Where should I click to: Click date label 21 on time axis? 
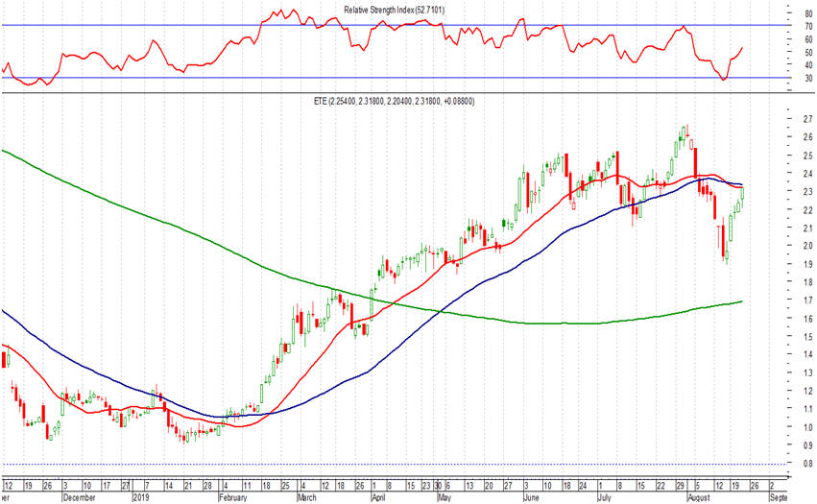click(x=188, y=486)
